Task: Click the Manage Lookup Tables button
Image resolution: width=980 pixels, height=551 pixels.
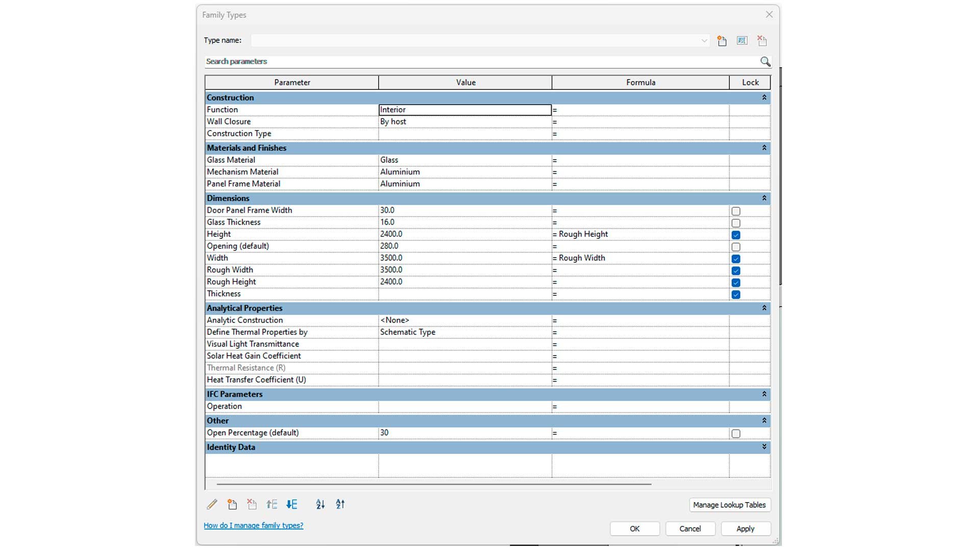Action: tap(729, 505)
